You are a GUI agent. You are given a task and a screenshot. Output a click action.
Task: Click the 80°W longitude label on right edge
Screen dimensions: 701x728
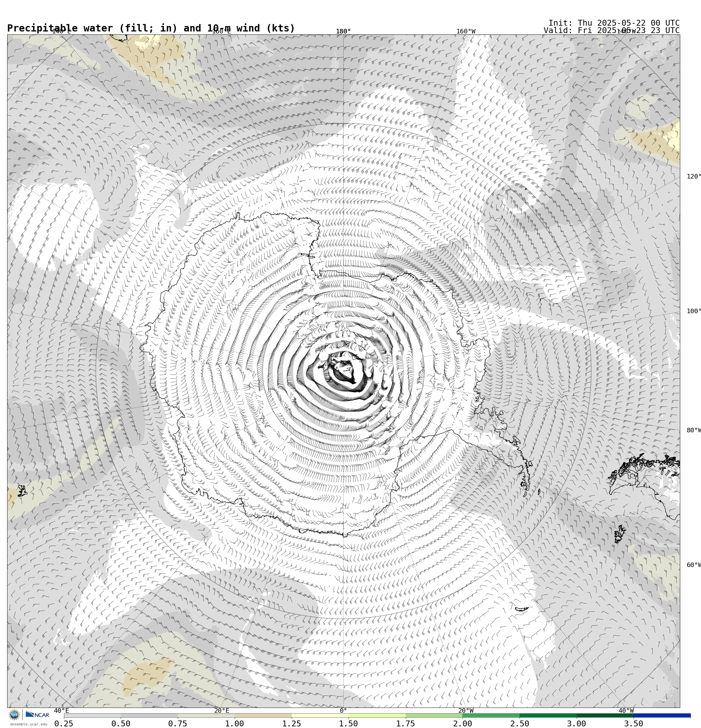pos(694,430)
